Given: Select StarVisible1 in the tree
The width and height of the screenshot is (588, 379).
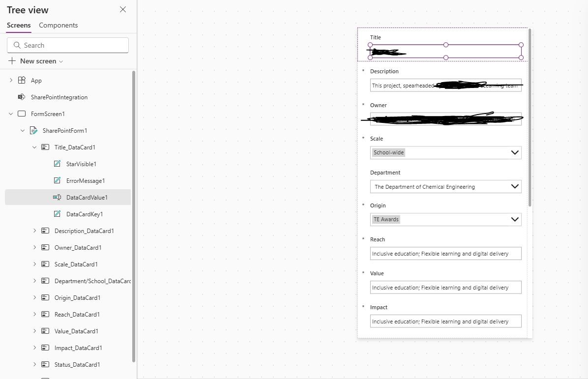Looking at the screenshot, I should click(x=82, y=164).
